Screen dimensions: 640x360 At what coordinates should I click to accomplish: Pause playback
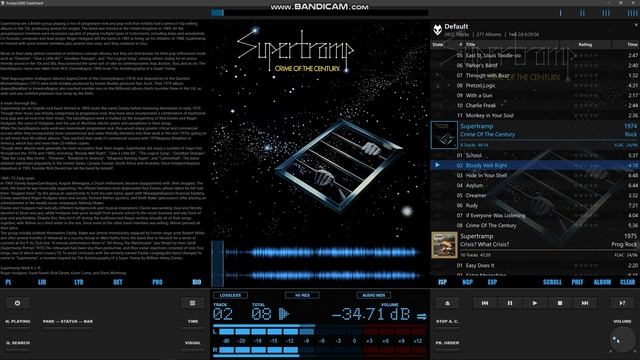click(510, 303)
